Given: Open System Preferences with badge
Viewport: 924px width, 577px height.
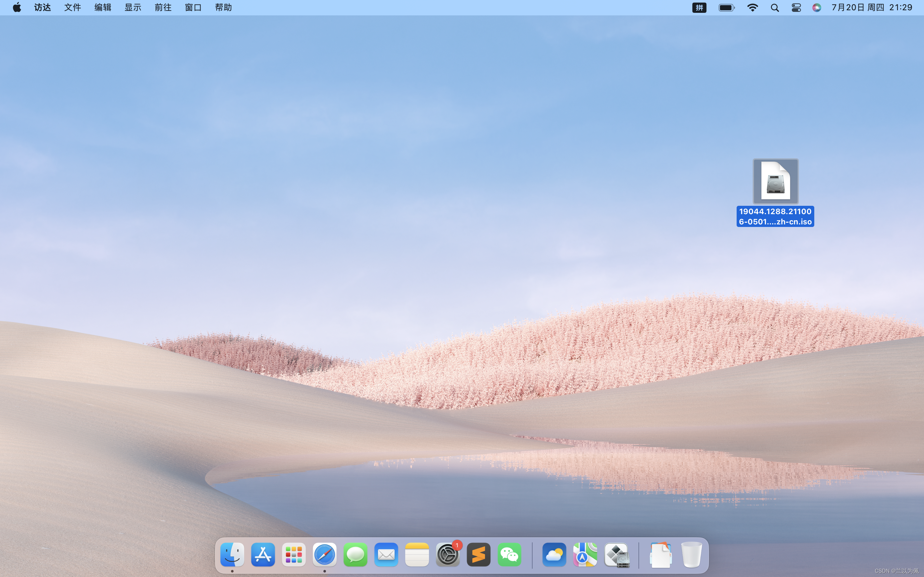Looking at the screenshot, I should (448, 555).
